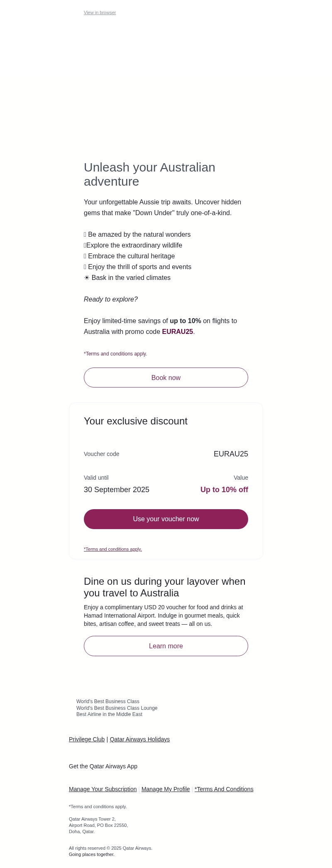The height and width of the screenshot is (868, 332).
Task: Select EURAU25 value beside Voucher code label
Action: tap(231, 454)
